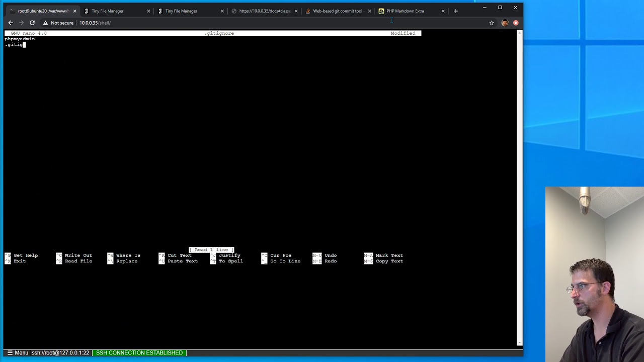The height and width of the screenshot is (362, 644).
Task: Click the ssh://root@127.0.0.1:22 status entry
Action: [x=60, y=353]
